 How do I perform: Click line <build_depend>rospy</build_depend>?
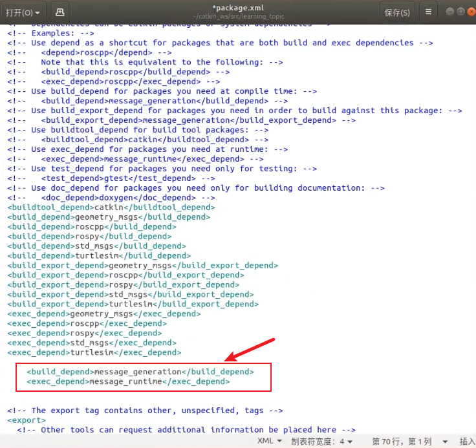[x=89, y=237]
